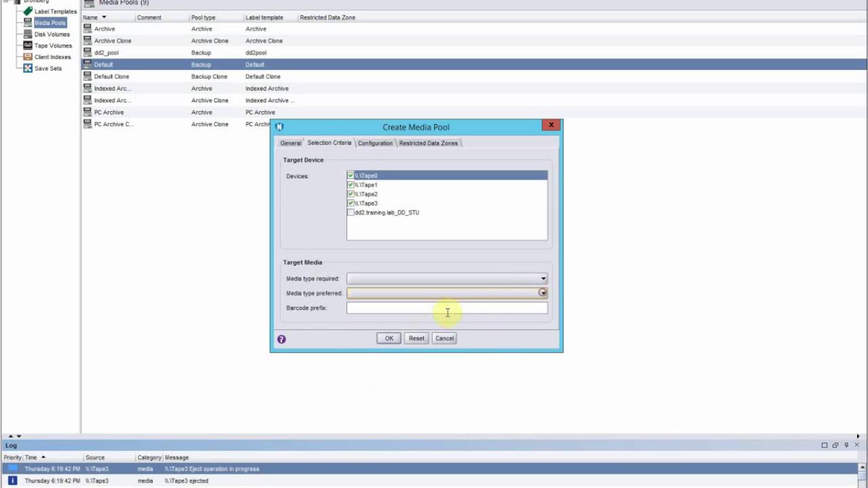Uncheck the \\.\Tape3 device checkbox
The width and height of the screenshot is (868, 488).
(x=351, y=203)
